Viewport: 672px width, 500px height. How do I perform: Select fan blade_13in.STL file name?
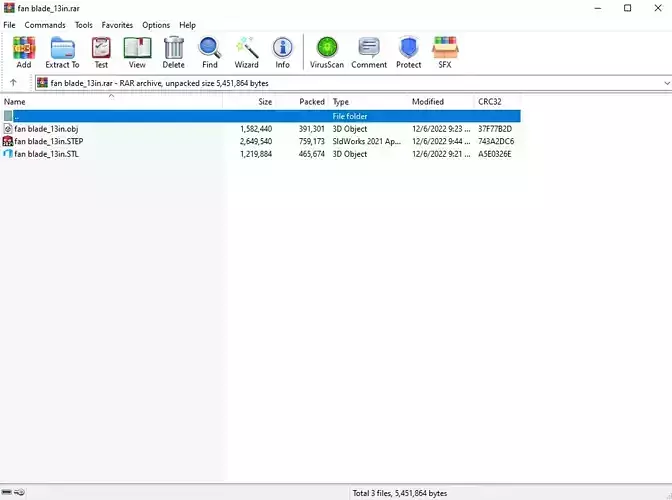pyautogui.click(x=46, y=154)
